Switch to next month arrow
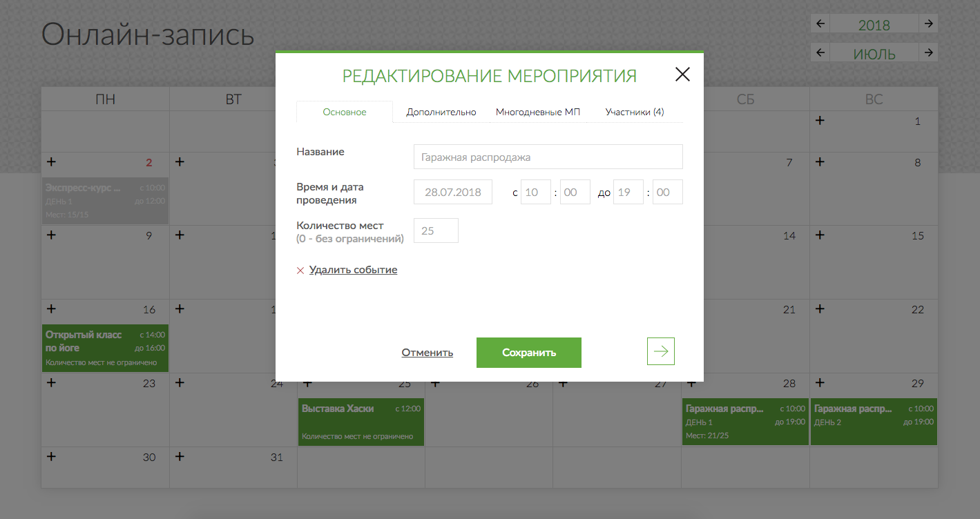The height and width of the screenshot is (519, 980). [x=929, y=52]
